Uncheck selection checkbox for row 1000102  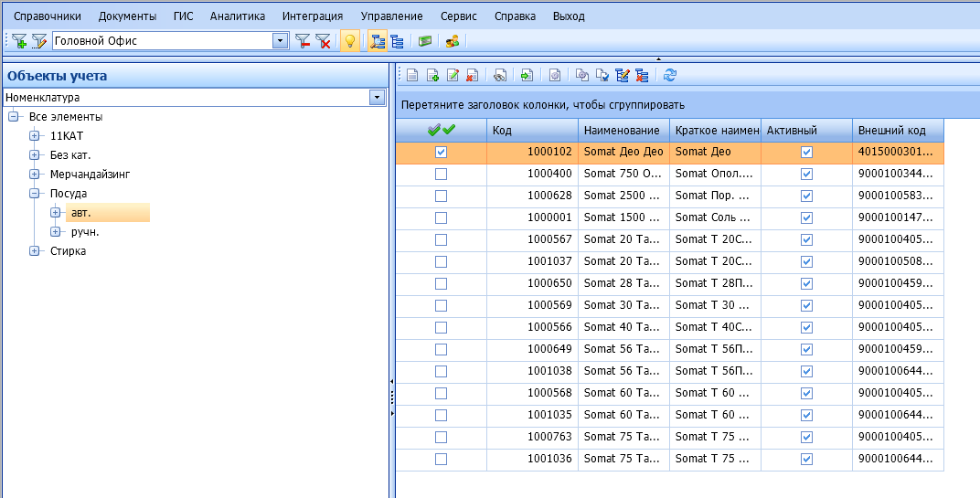(441, 153)
